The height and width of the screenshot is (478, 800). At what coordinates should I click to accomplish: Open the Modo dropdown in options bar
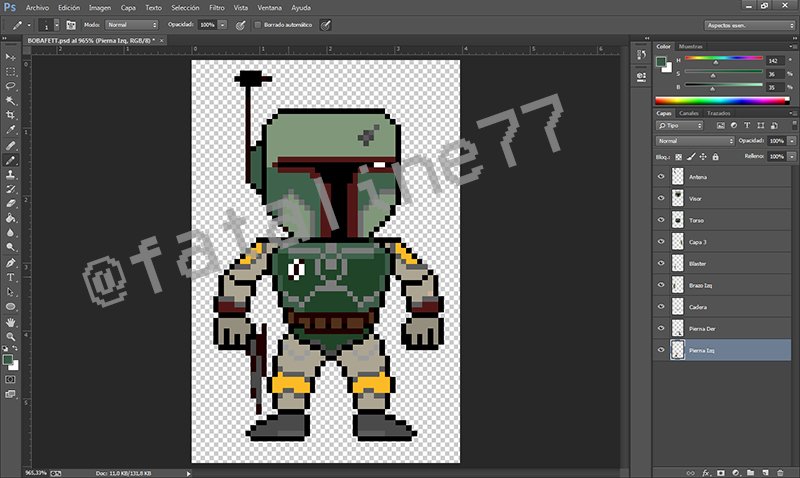coord(132,24)
